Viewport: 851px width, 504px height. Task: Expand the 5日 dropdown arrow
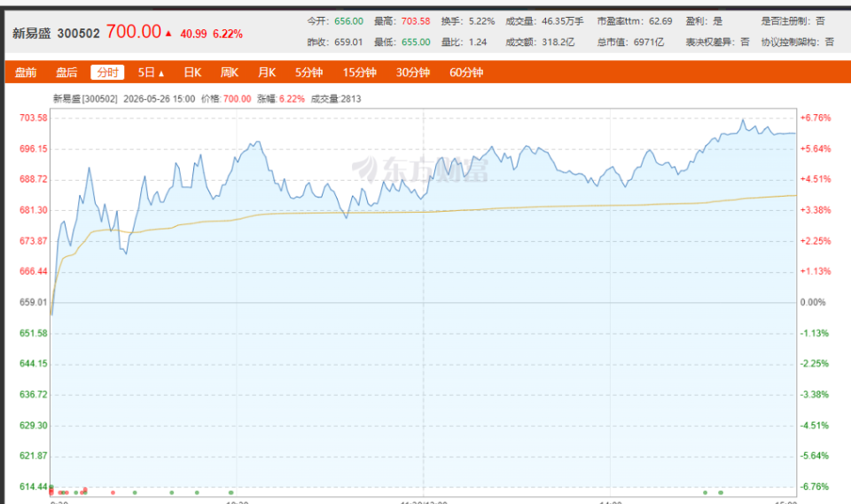(161, 74)
